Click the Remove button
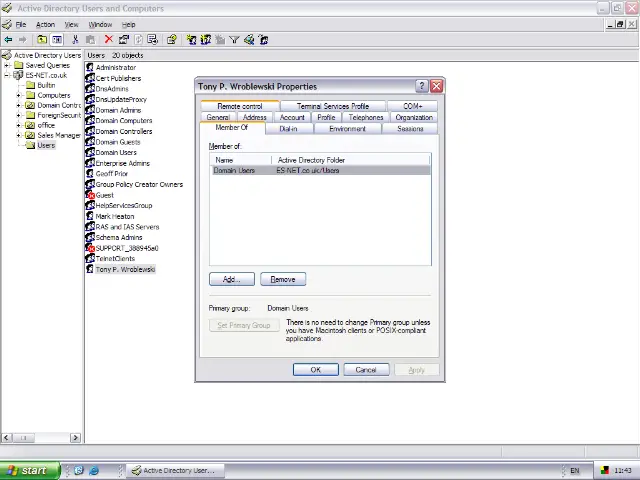Screen dimensions: 640x480 [283, 279]
